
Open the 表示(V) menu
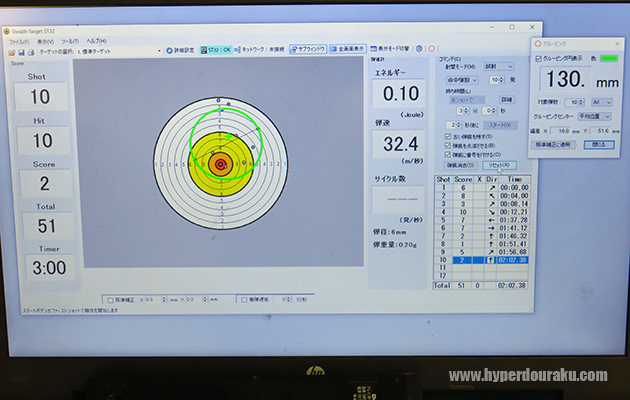[45, 42]
